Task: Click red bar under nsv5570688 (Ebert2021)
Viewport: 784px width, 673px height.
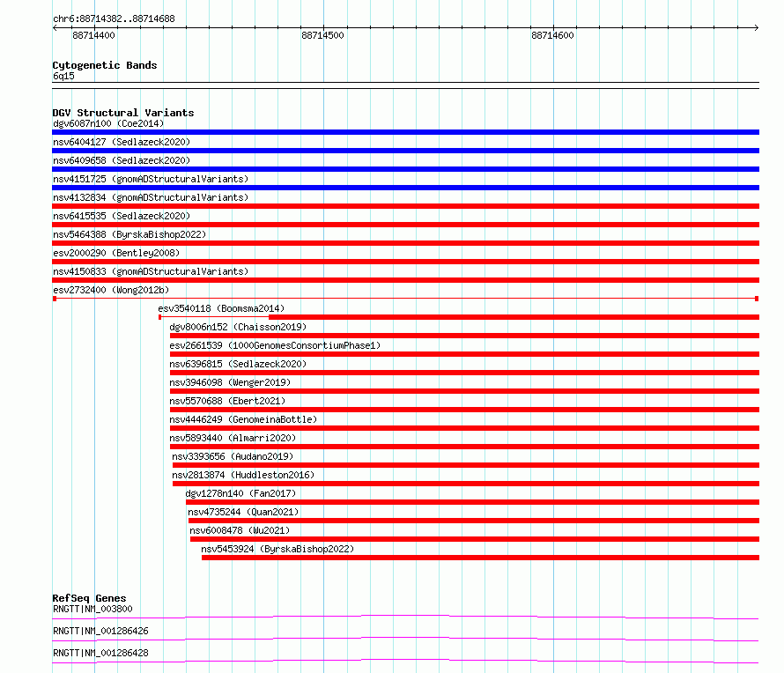Action: point(464,410)
